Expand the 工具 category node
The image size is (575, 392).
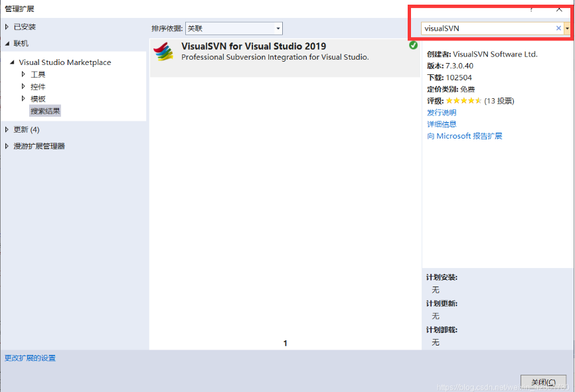click(x=23, y=74)
